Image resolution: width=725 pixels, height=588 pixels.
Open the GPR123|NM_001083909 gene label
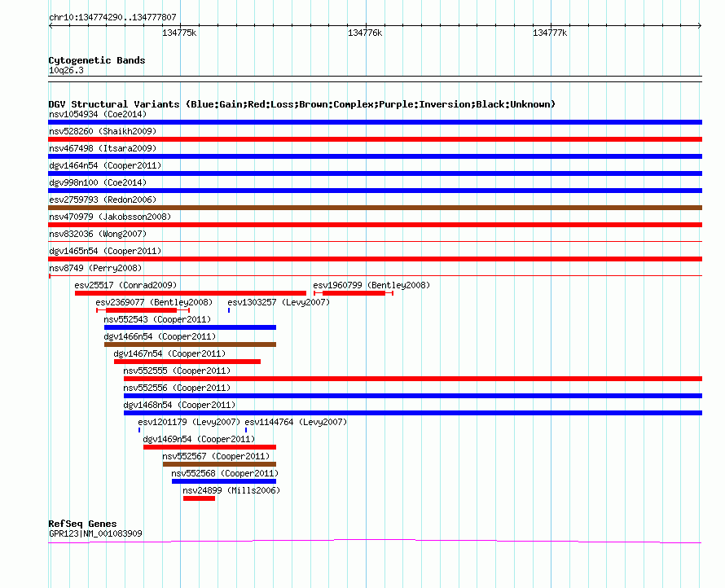coord(95,533)
